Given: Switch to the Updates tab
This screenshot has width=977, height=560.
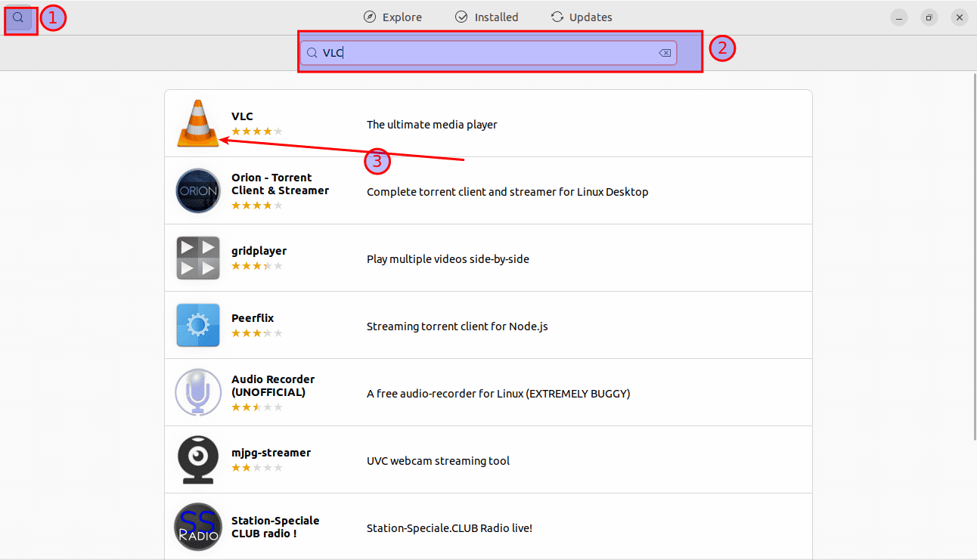Looking at the screenshot, I should click(x=582, y=17).
